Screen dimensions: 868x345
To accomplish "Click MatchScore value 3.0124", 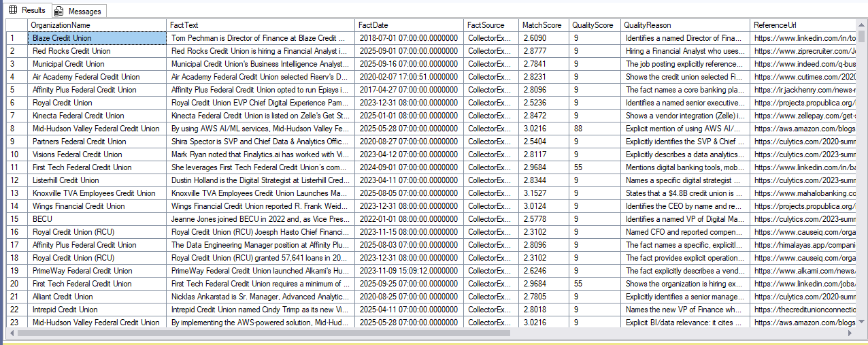I will tap(544, 206).
